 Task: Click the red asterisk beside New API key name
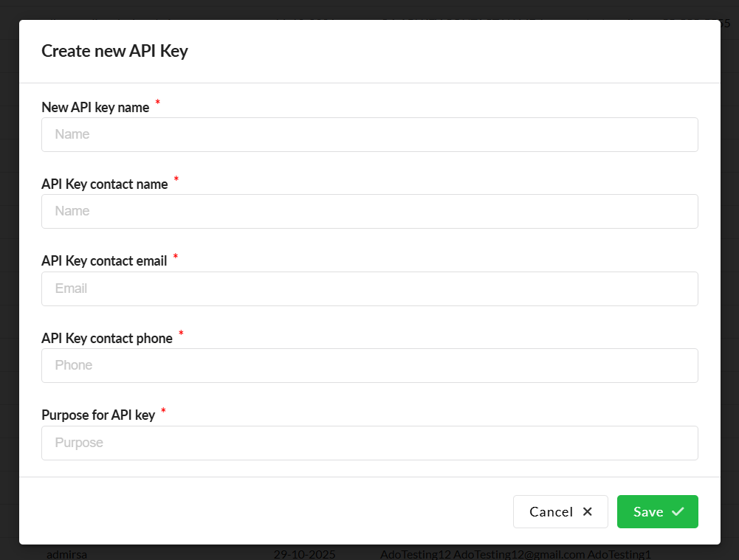click(x=158, y=103)
